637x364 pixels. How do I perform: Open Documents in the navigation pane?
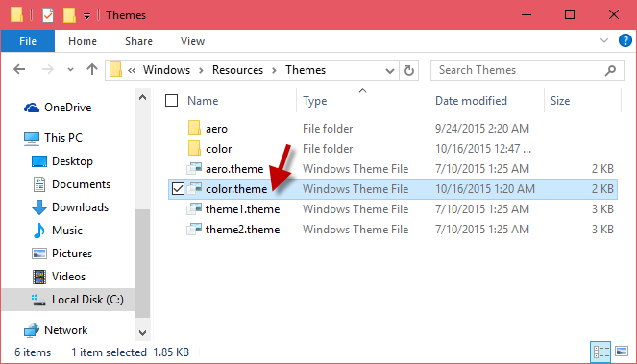tap(71, 184)
